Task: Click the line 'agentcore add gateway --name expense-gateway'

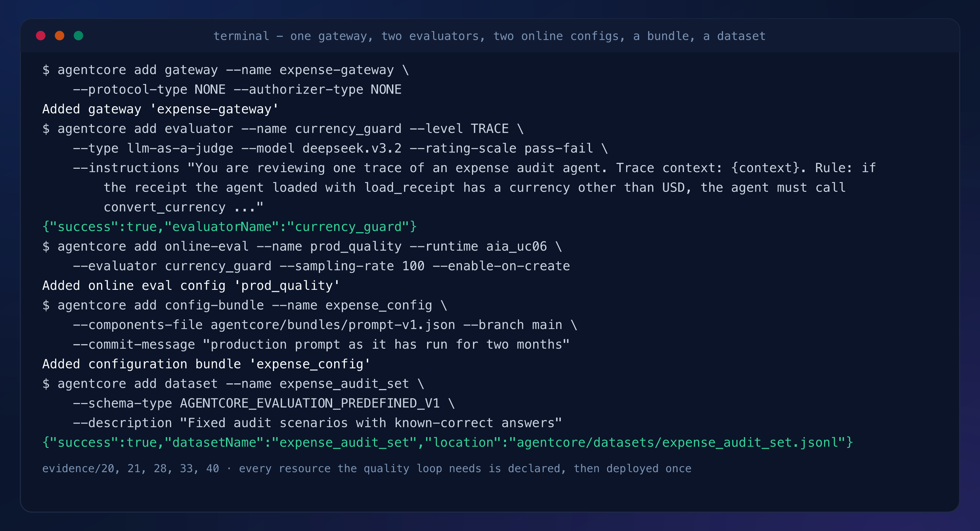Action: [226, 70]
